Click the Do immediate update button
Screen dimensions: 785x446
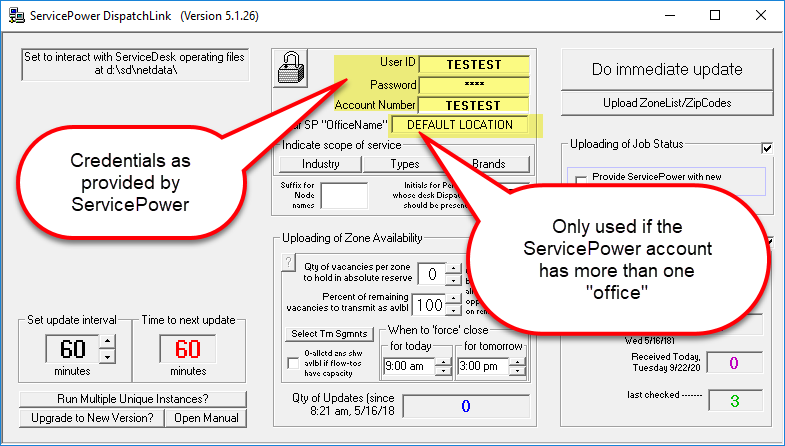(x=667, y=70)
